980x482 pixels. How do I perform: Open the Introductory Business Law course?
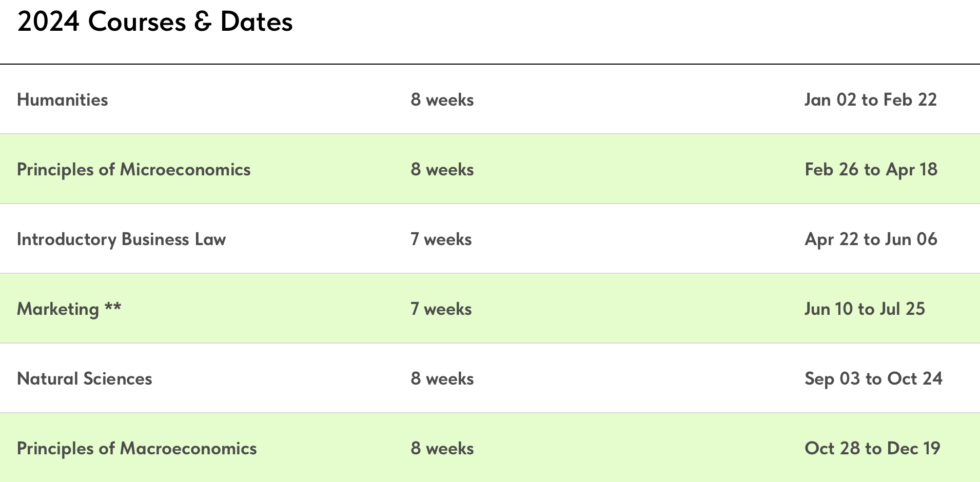(x=121, y=239)
